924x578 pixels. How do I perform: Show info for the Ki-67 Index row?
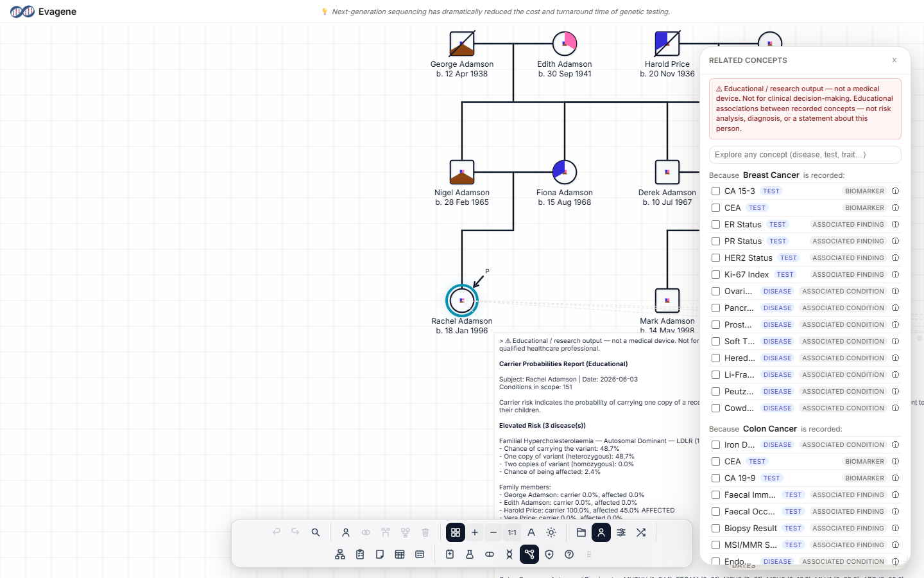point(895,274)
